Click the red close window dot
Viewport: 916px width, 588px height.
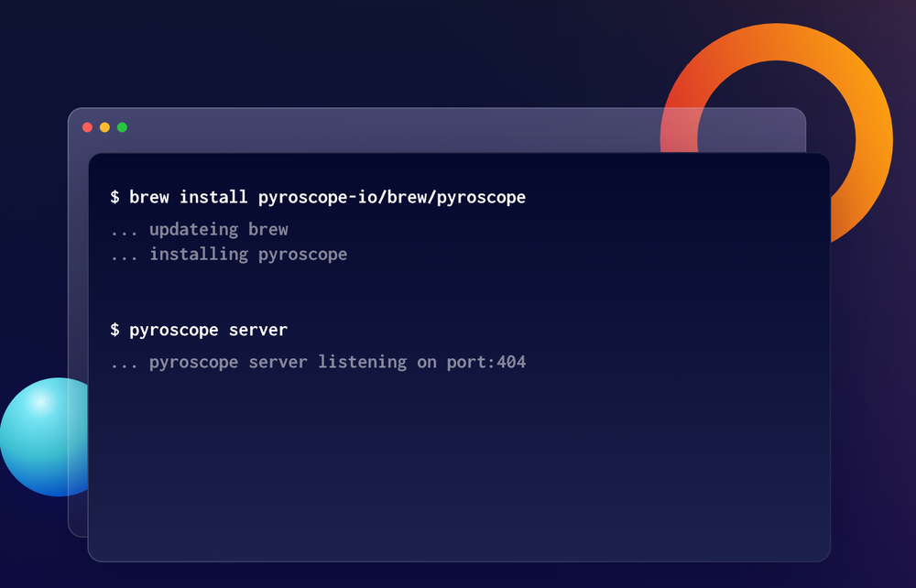coord(88,127)
